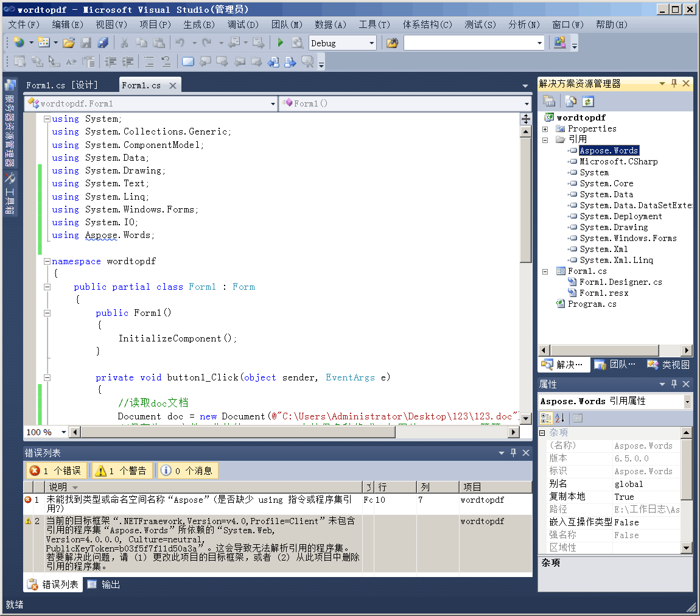The image size is (700, 616).
Task: Click the New Project toolbar icon
Action: (18, 43)
